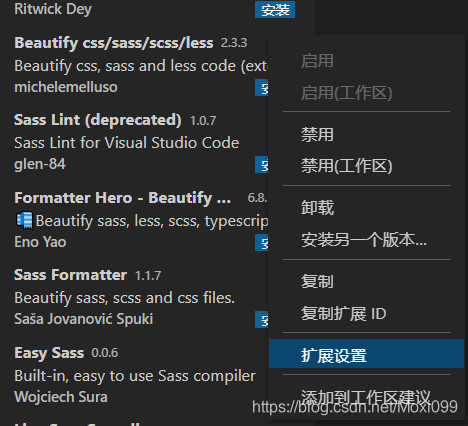Click the author name Ritwick Dey
This screenshot has width=468, height=426.
pyautogui.click(x=53, y=9)
